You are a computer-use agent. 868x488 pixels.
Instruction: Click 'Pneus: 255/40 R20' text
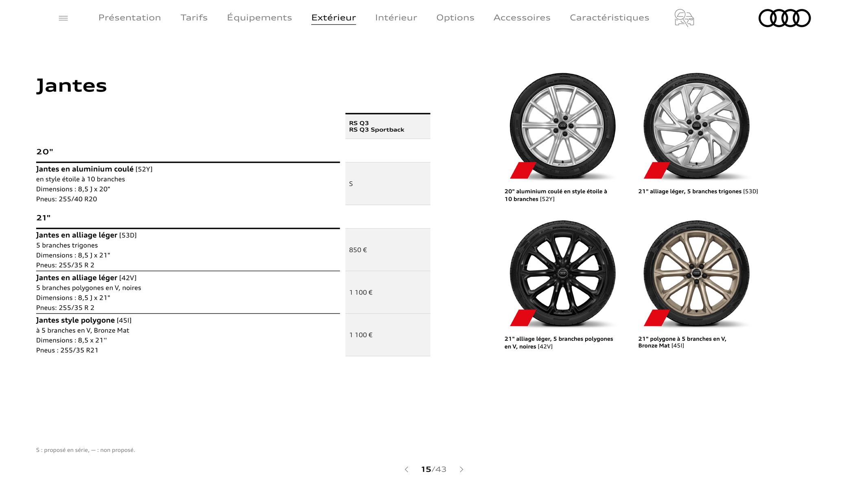pos(66,199)
